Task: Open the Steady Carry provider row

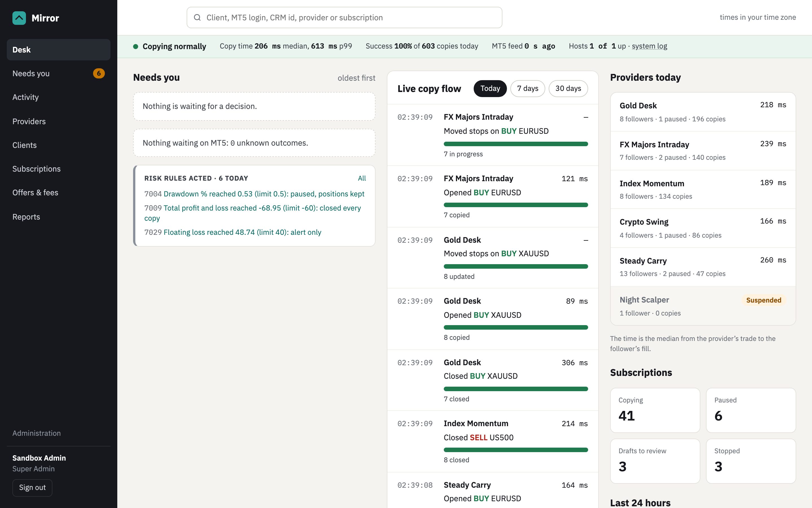Action: (703, 267)
